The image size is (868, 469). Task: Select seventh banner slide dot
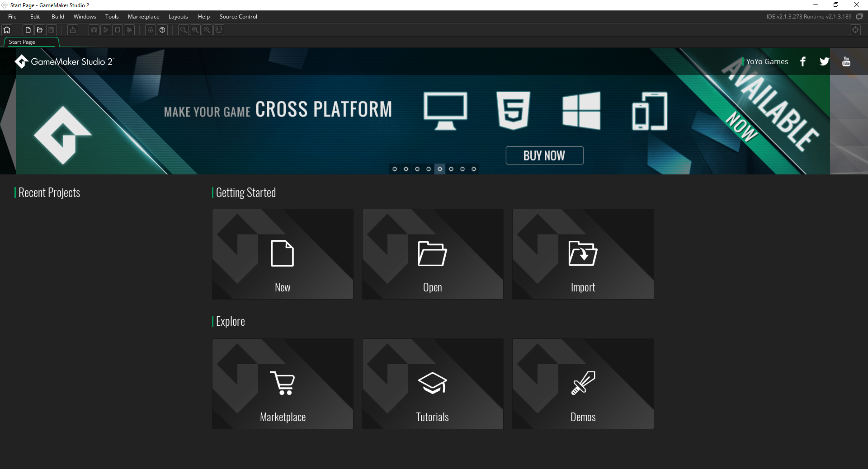pos(462,169)
